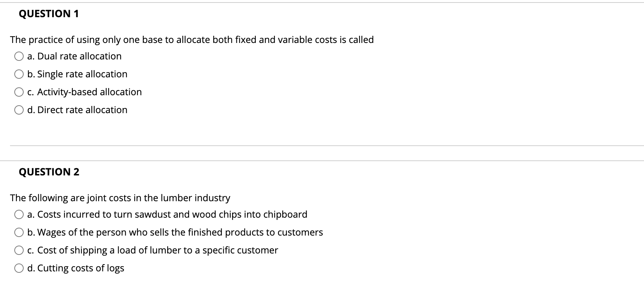Viewport: 644px width, 300px height.
Task: Select answer b. Single rate allocation
Action: point(19,74)
